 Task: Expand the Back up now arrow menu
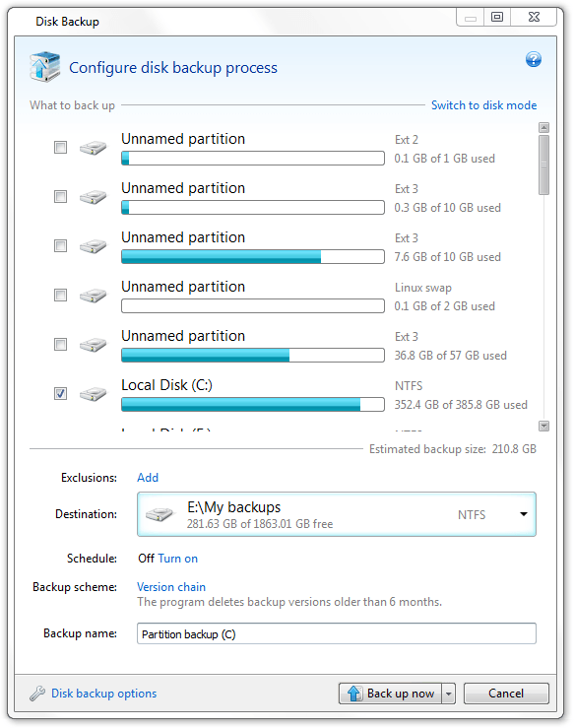(448, 694)
